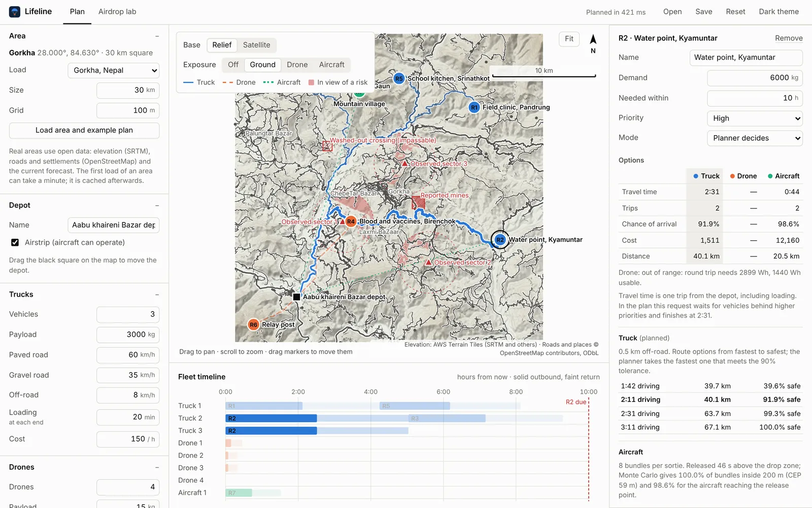The image size is (812, 508).
Task: Open the Mode dropdown
Action: 755,138
